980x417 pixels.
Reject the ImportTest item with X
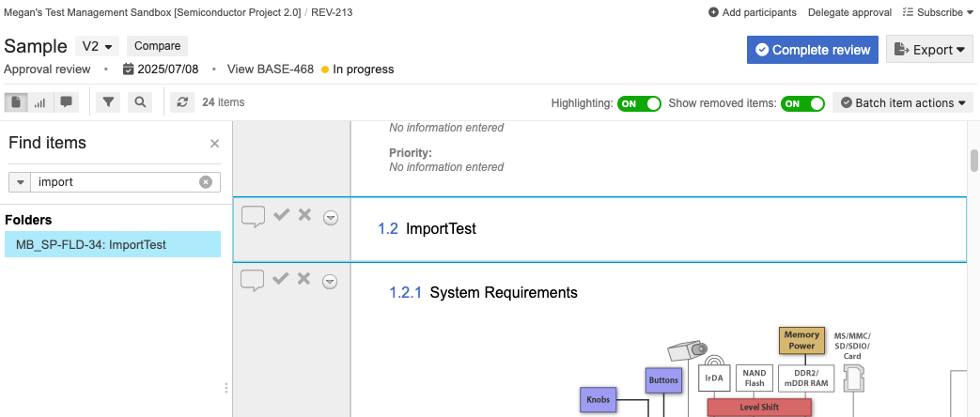coord(304,216)
